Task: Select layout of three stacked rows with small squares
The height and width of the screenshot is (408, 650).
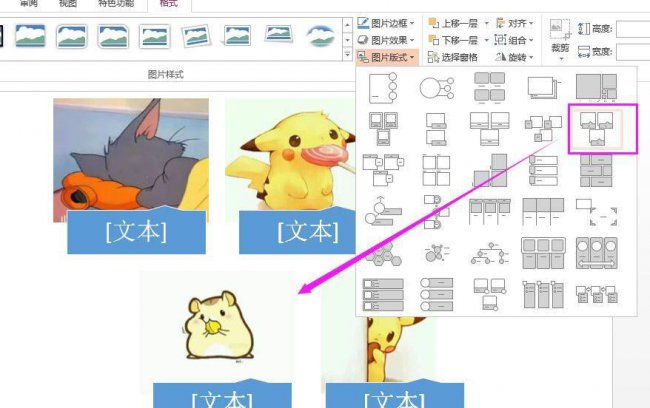Action: (x=543, y=170)
